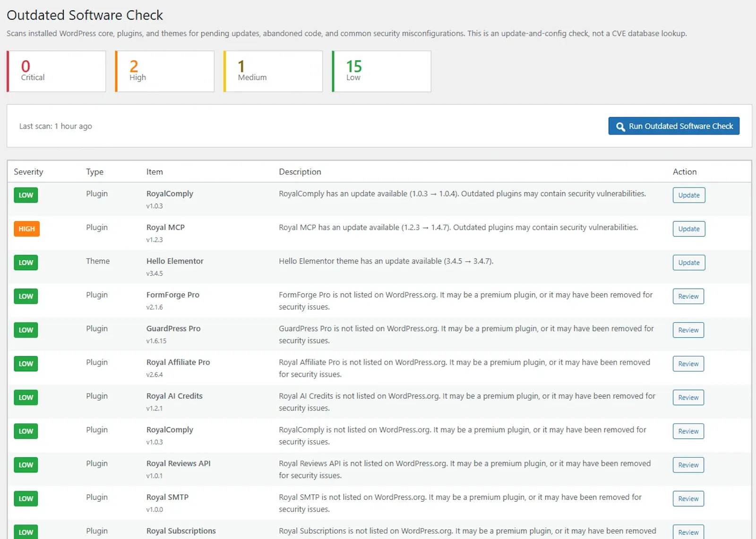Click the HIGH badge on Royal MCP row
Image resolution: width=756 pixels, height=539 pixels.
pos(26,229)
